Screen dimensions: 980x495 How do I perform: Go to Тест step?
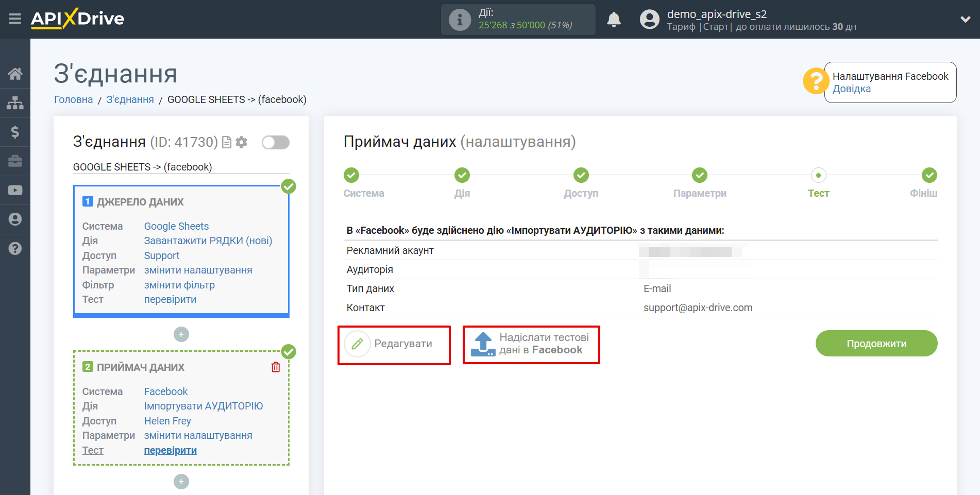coord(818,175)
